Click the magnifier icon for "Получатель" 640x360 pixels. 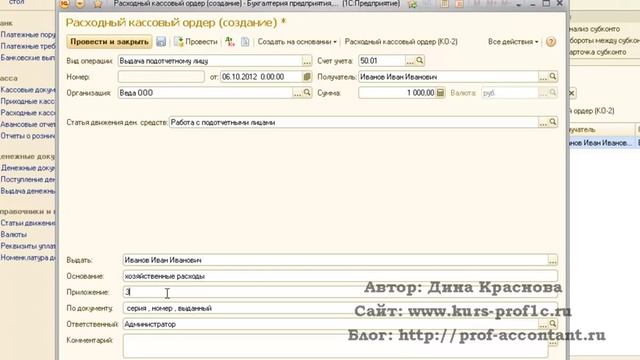pyautogui.click(x=553, y=77)
